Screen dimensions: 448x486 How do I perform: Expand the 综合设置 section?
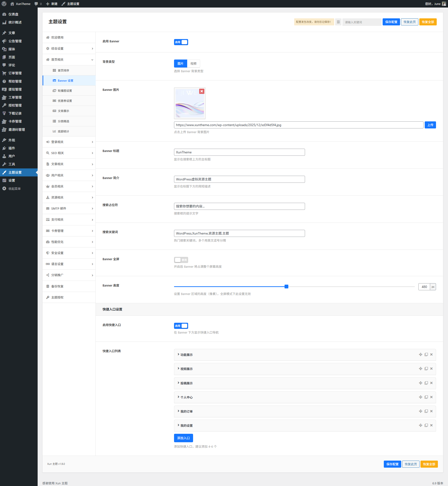click(x=69, y=48)
